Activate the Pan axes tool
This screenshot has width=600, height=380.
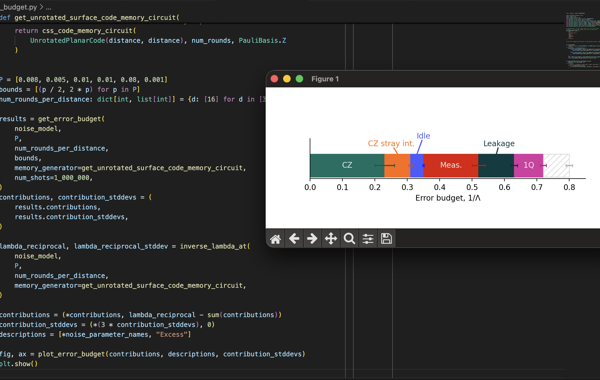(331, 239)
